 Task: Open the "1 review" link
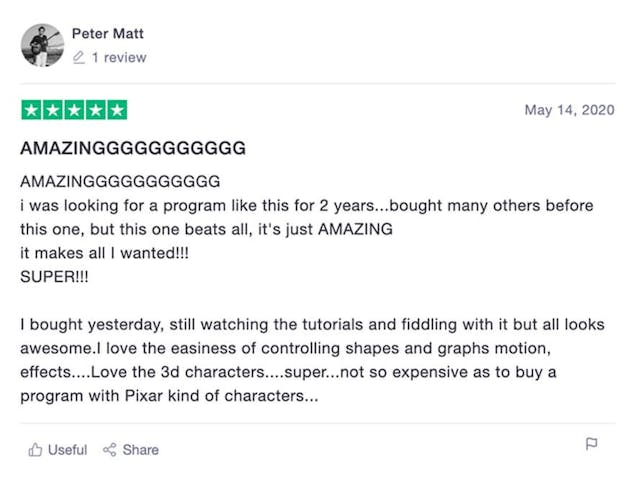pyautogui.click(x=118, y=58)
